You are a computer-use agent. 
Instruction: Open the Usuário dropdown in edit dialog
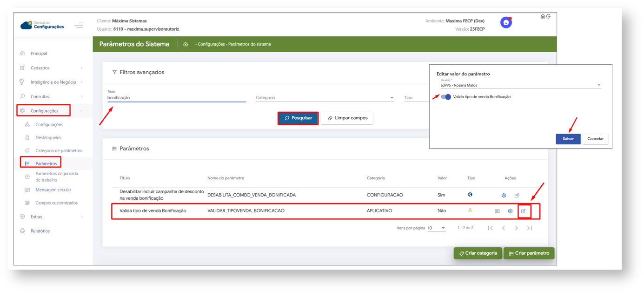tap(520, 85)
